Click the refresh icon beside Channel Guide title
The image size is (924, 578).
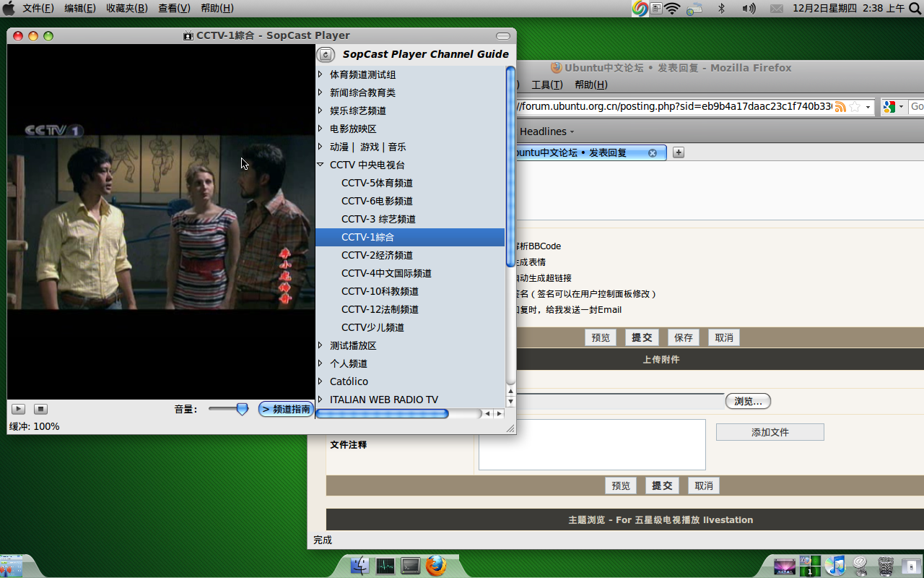(326, 54)
